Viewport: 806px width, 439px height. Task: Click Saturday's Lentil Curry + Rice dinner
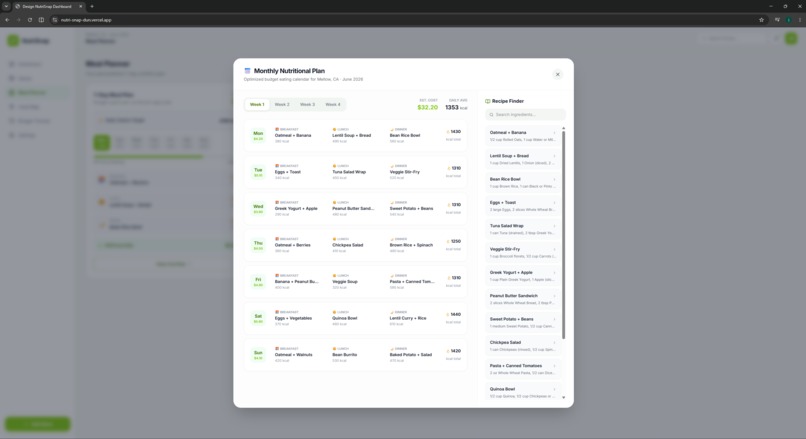pos(408,318)
